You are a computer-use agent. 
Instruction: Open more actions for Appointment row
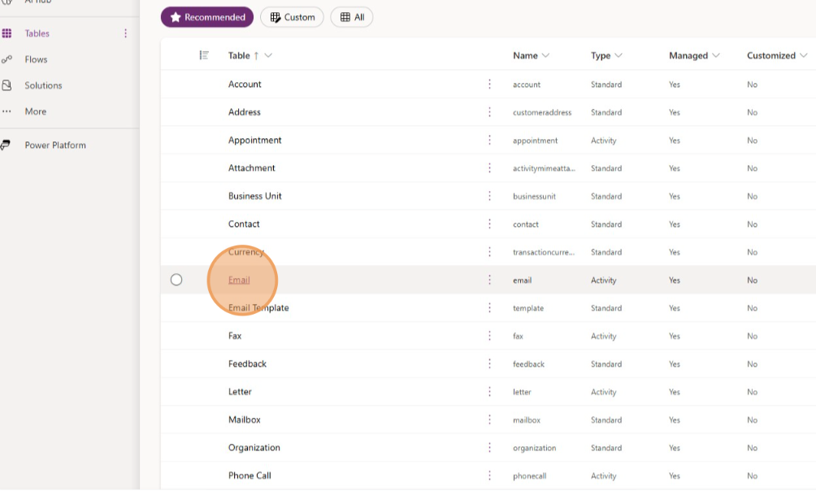click(x=489, y=140)
